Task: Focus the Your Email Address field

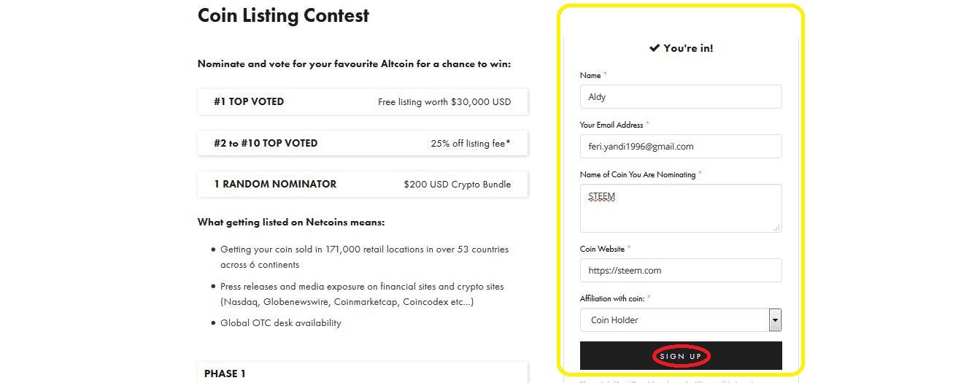Action: [x=680, y=147]
